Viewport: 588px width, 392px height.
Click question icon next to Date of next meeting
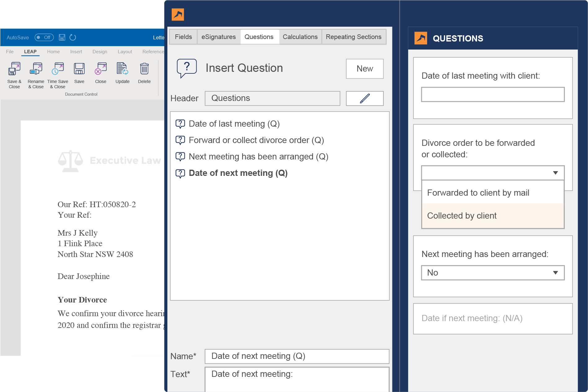click(x=180, y=173)
